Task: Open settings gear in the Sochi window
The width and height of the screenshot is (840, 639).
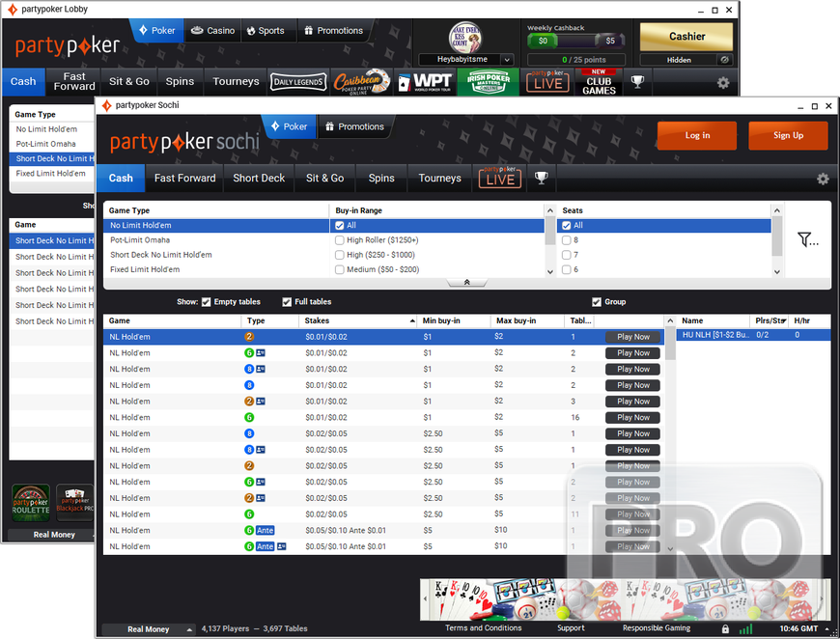Action: click(823, 179)
